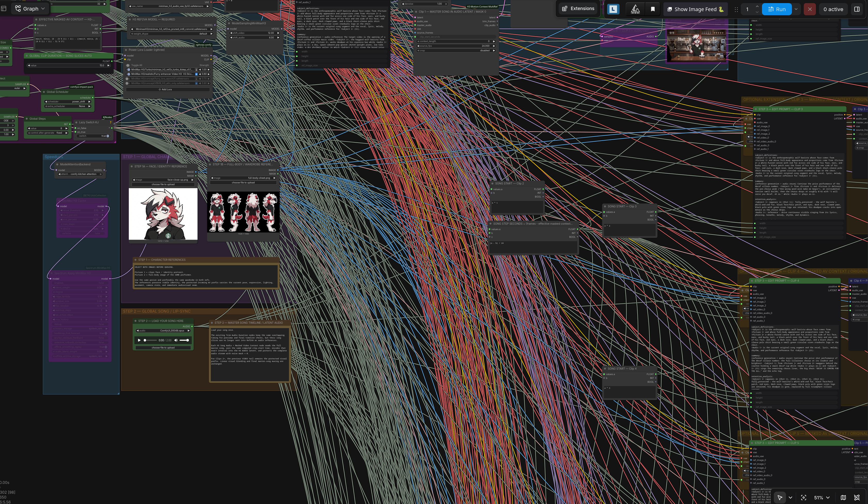Open Lazy Switch KJ help question mark

click(x=111, y=122)
